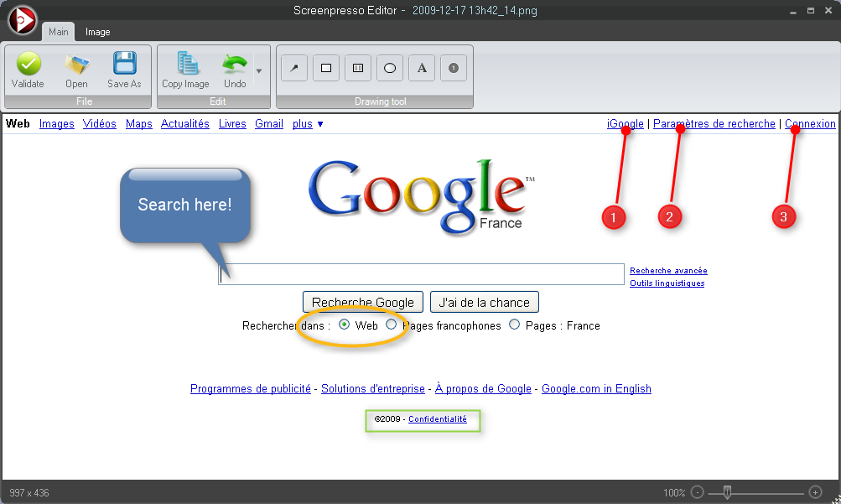Viewport: 841px width, 504px height.
Task: Click the file name '2009-12-17 13h42_14.png' in title
Action: (x=475, y=10)
